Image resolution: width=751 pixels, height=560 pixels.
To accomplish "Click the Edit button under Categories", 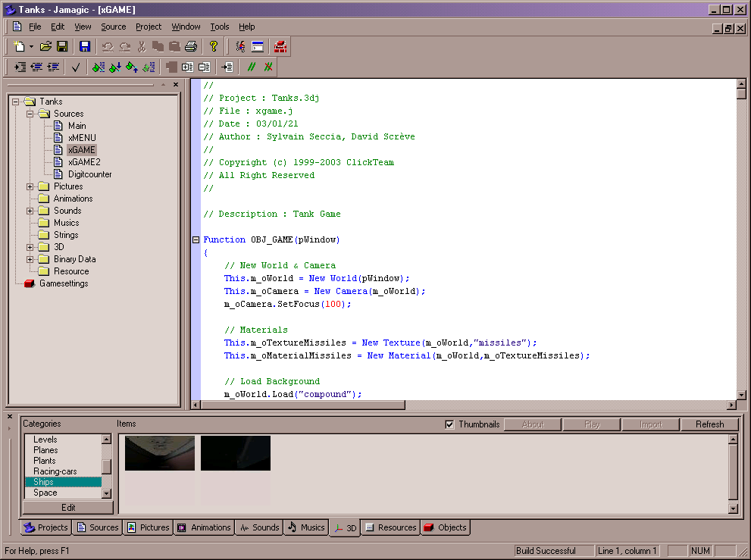I will pyautogui.click(x=67, y=508).
